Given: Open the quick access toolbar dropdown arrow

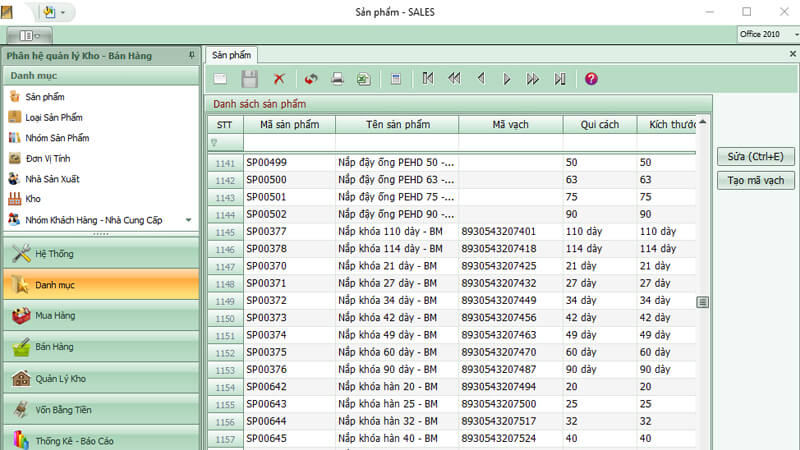Looking at the screenshot, I should click(63, 12).
